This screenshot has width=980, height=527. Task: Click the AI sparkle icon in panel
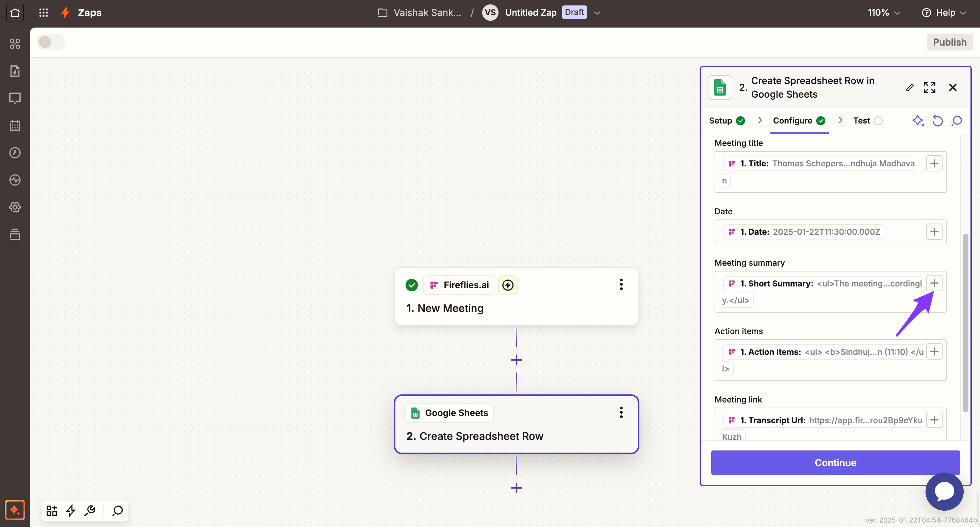pos(918,121)
